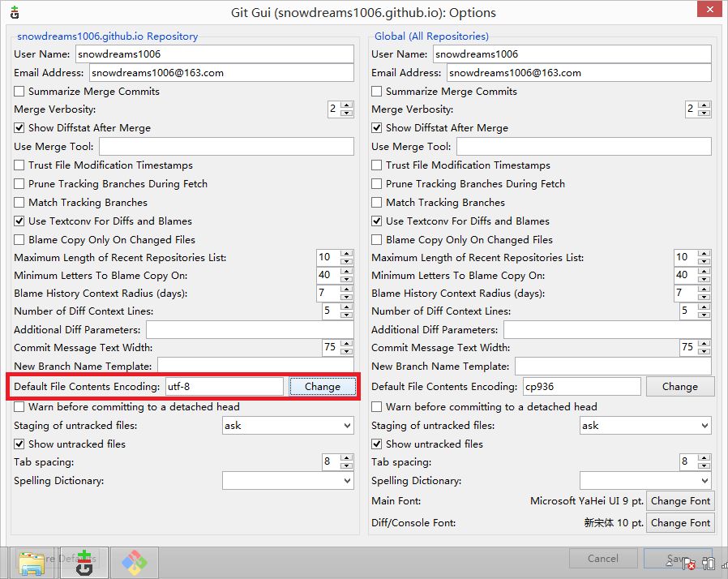Open repository Spelling Dictionary dropdown
This screenshot has height=579, width=728.
tap(288, 481)
